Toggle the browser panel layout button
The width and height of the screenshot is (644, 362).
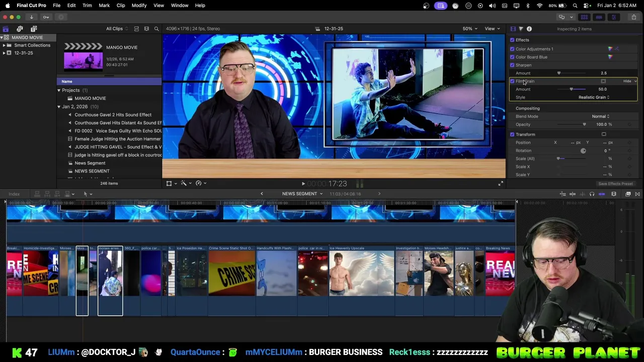(x=584, y=17)
